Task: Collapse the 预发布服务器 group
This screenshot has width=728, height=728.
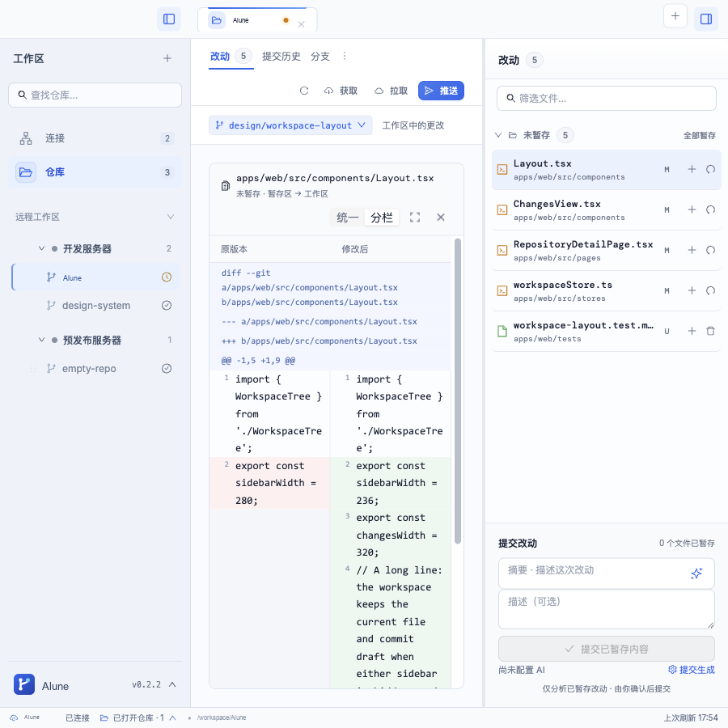Action: (x=42, y=340)
